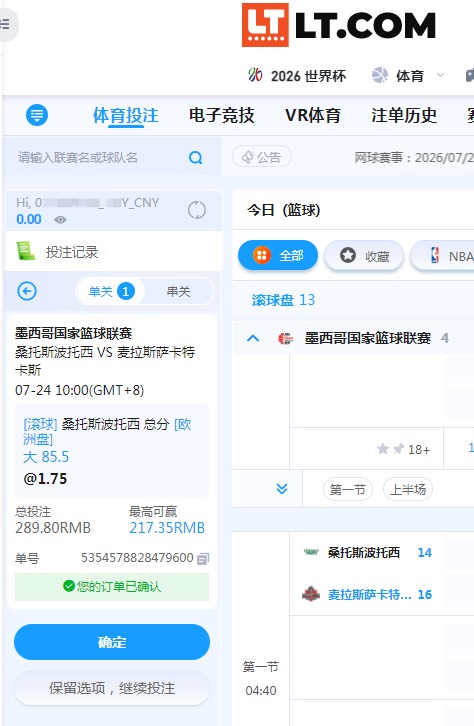Screen dimensions: 474x726
Task: Click the 桑托斯波托西 team logo
Action: [x=311, y=552]
